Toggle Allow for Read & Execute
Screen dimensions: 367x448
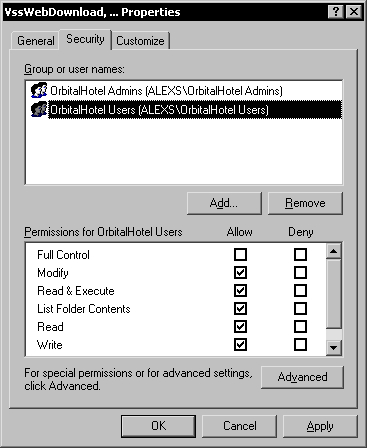tap(240, 291)
